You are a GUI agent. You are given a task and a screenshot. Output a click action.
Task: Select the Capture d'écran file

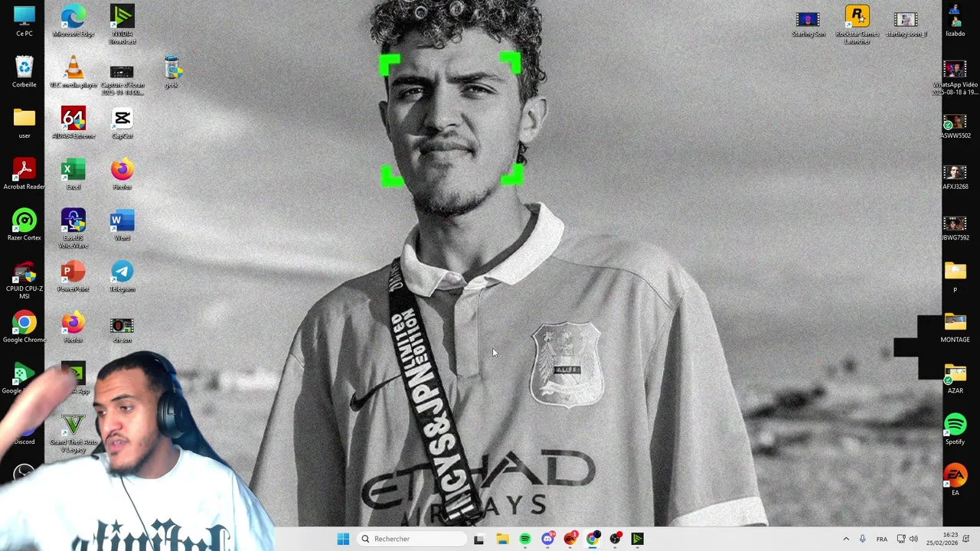122,80
